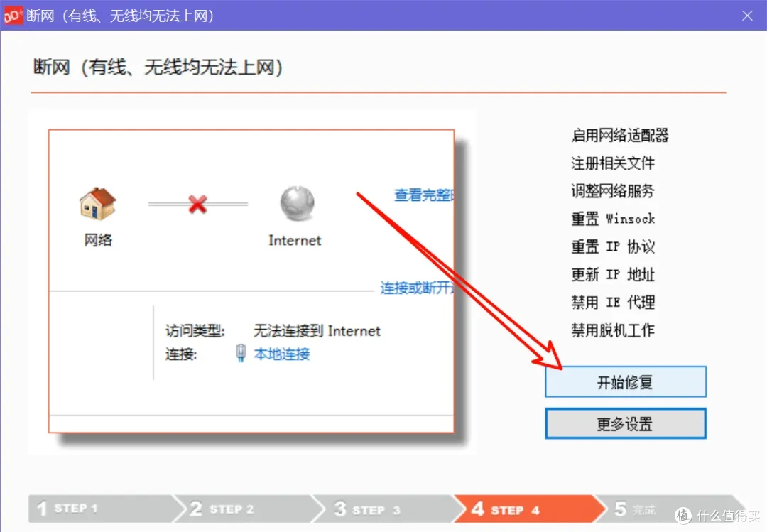767x532 pixels.
Task: Click the 无法连接到 Internet text
Action: [x=317, y=331]
